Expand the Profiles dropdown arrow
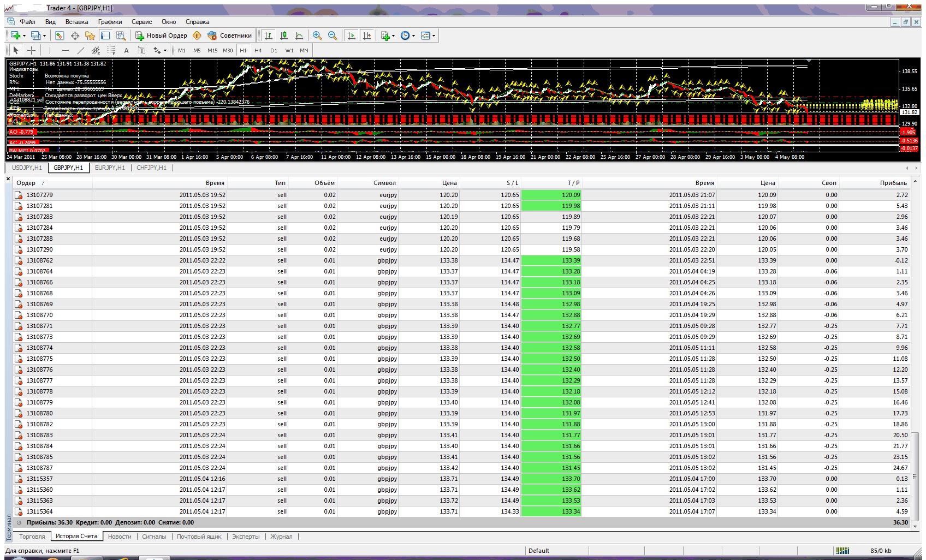926x560 pixels. point(45,36)
